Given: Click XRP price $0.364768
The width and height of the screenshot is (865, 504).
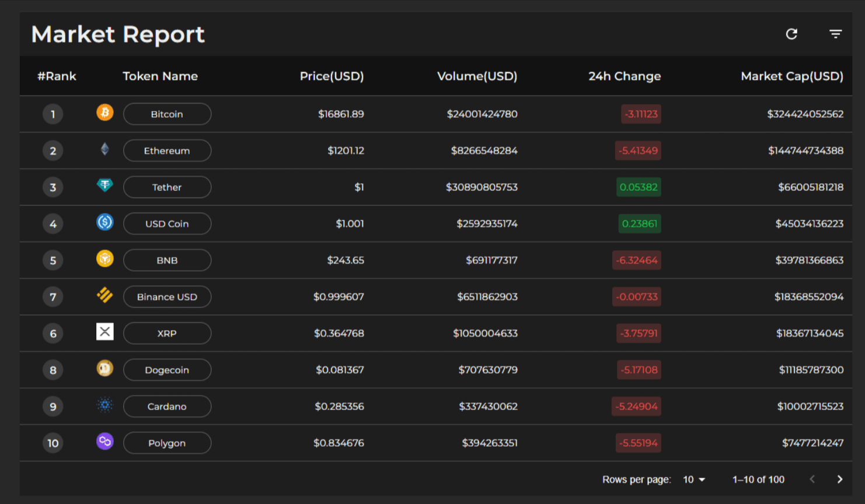Looking at the screenshot, I should 339,334.
